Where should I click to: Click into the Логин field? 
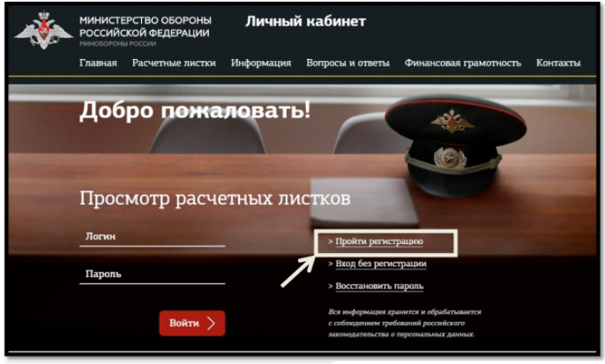(152, 237)
